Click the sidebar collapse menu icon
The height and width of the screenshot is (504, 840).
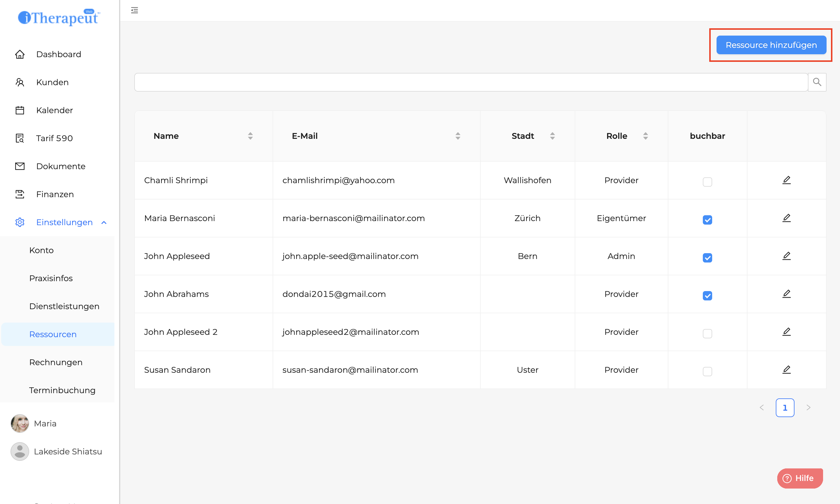pyautogui.click(x=135, y=10)
